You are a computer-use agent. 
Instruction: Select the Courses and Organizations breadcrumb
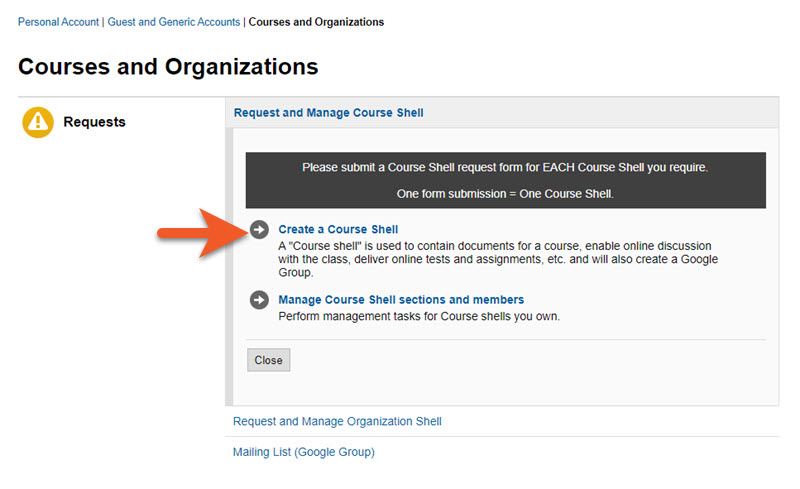click(x=316, y=22)
